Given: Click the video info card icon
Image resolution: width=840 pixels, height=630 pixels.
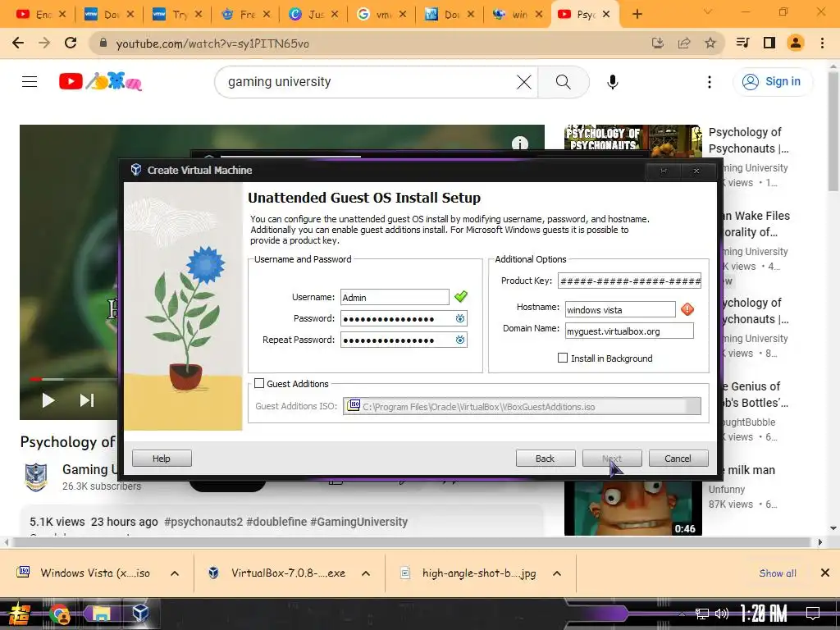Looking at the screenshot, I should pyautogui.click(x=519, y=143).
